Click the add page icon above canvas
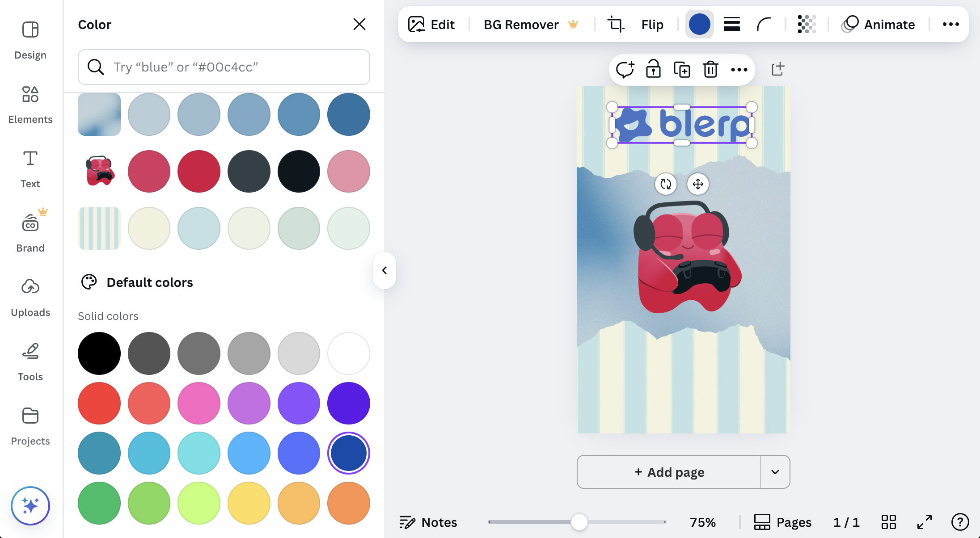The height and width of the screenshot is (538, 980). pyautogui.click(x=778, y=69)
